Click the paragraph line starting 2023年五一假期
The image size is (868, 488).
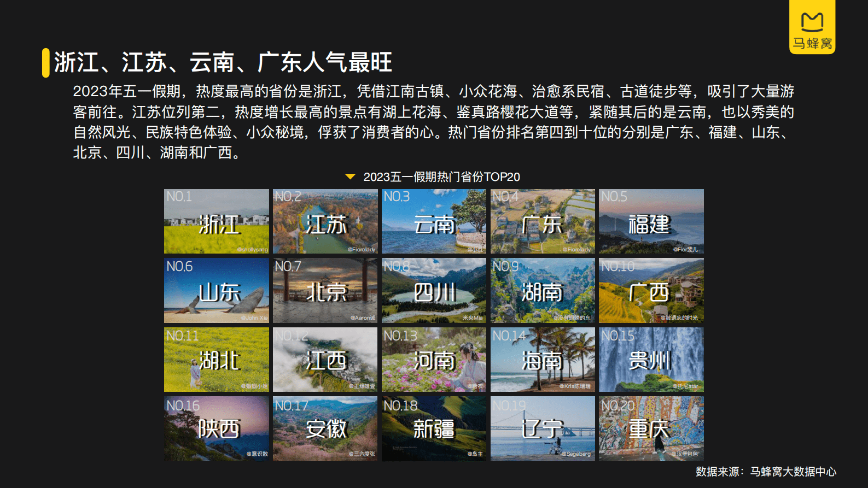pyautogui.click(x=434, y=91)
